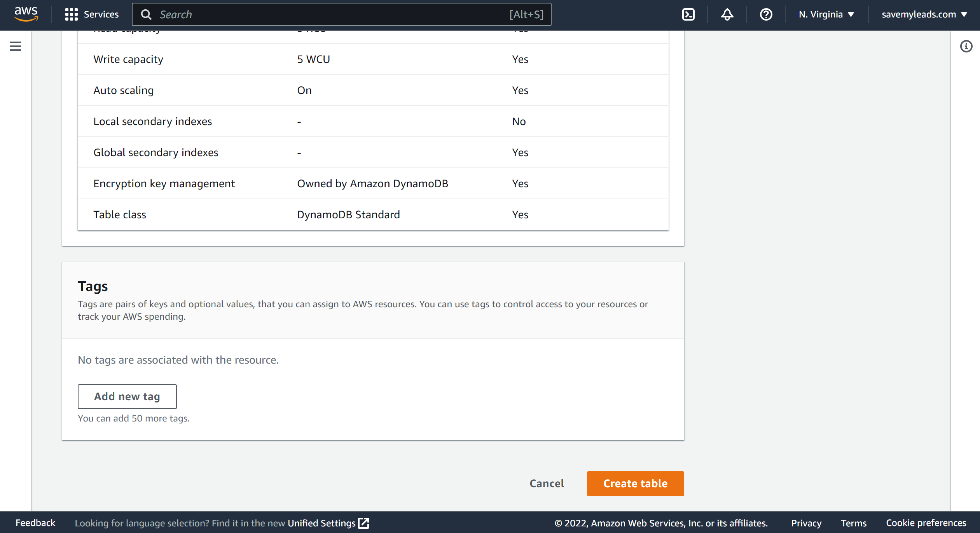The height and width of the screenshot is (533, 980).
Task: Select the '5 WCU' value
Action: pyautogui.click(x=313, y=59)
